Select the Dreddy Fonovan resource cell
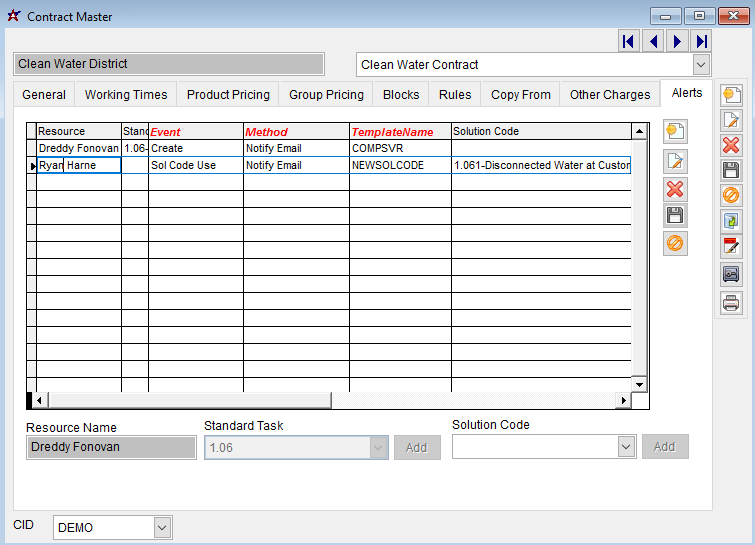The image size is (755, 545). pos(78,148)
